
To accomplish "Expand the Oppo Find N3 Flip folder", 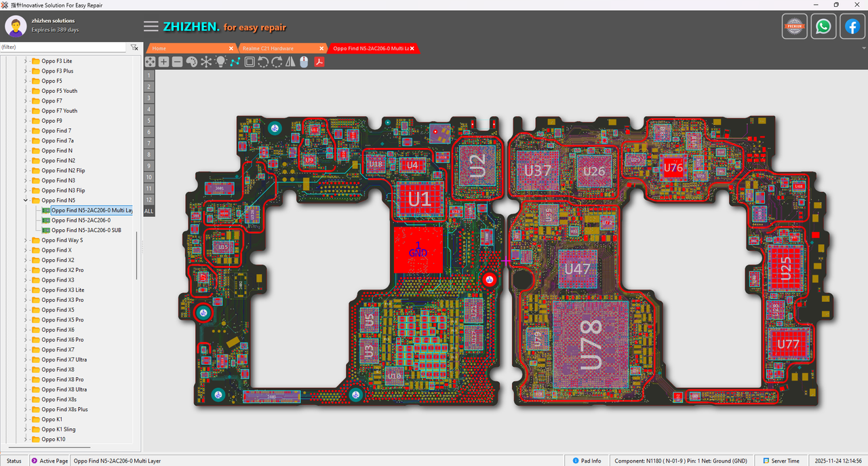I will click(26, 191).
